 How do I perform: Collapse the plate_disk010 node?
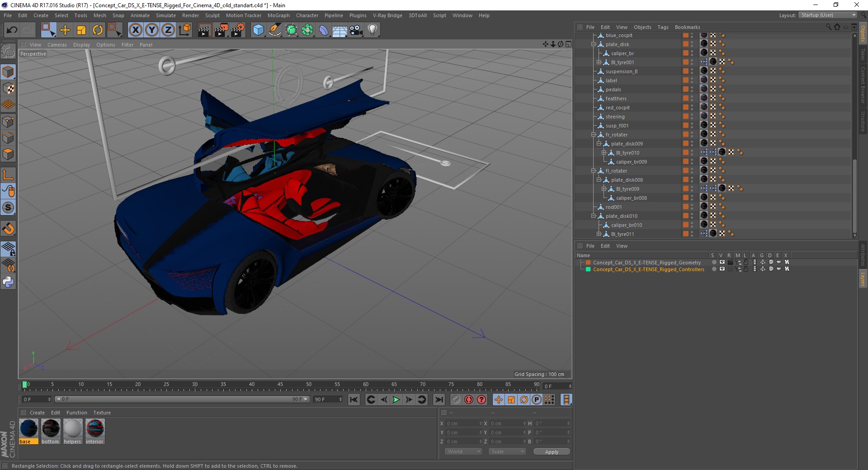pos(594,216)
